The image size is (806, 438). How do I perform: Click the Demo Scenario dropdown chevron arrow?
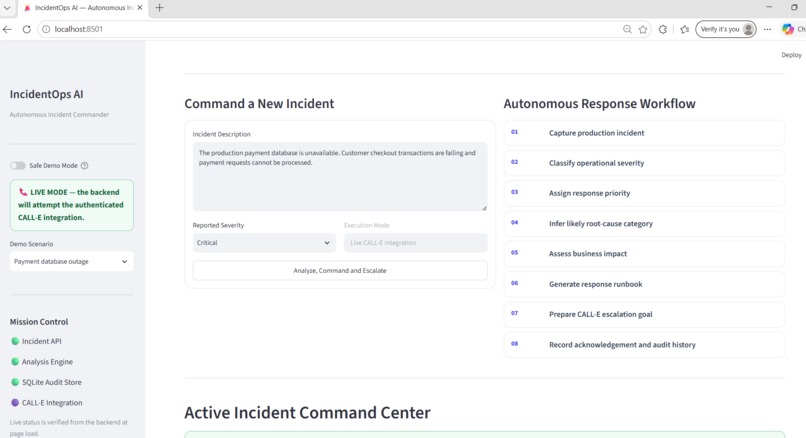coord(124,261)
